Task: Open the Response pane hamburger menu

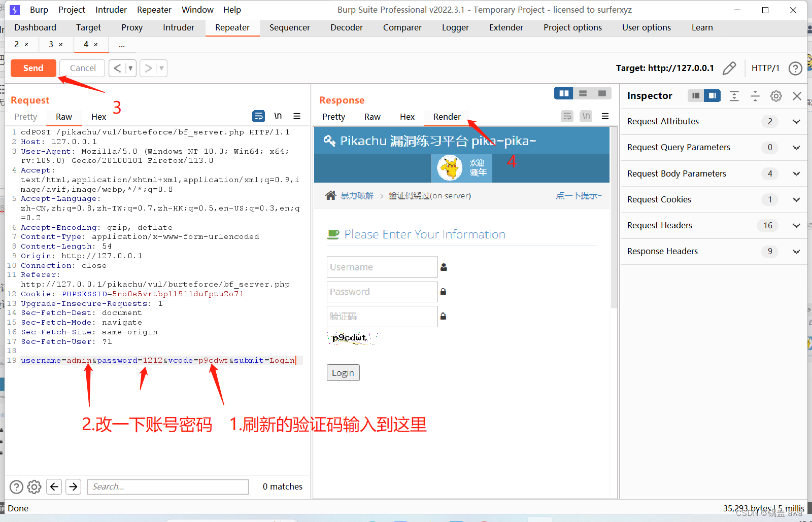Action: click(x=605, y=116)
